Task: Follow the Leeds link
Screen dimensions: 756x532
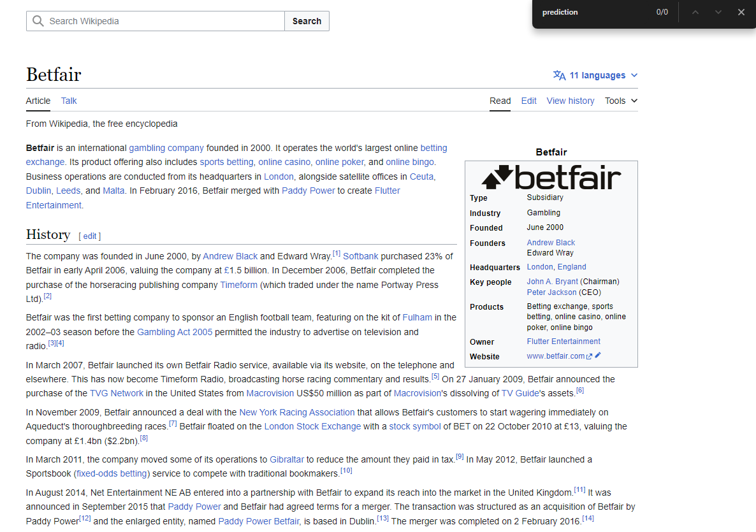Action: point(68,191)
